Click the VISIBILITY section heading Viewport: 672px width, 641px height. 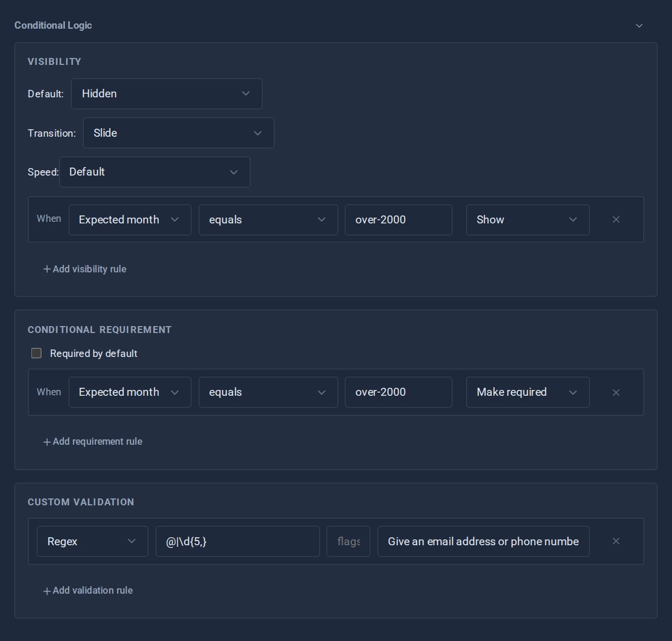click(x=54, y=62)
